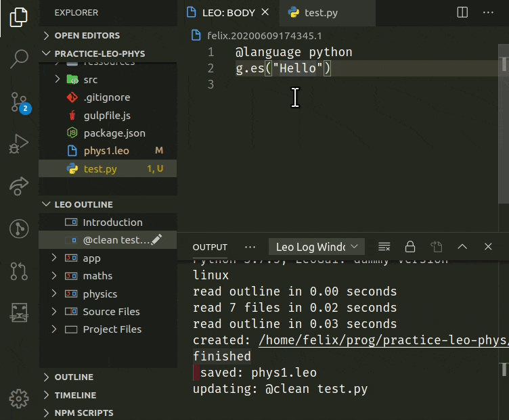Screen dimensions: 509x420
Task: Click the EXPLORER sidebar title
Action: [x=76, y=13]
